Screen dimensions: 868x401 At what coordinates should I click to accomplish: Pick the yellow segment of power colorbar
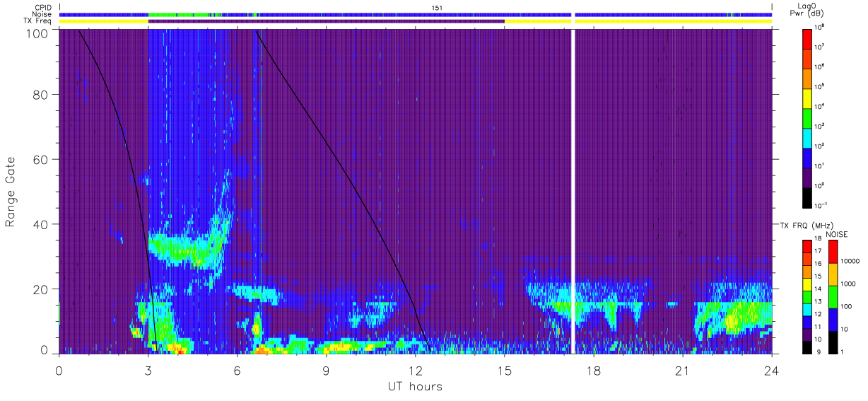tap(807, 98)
